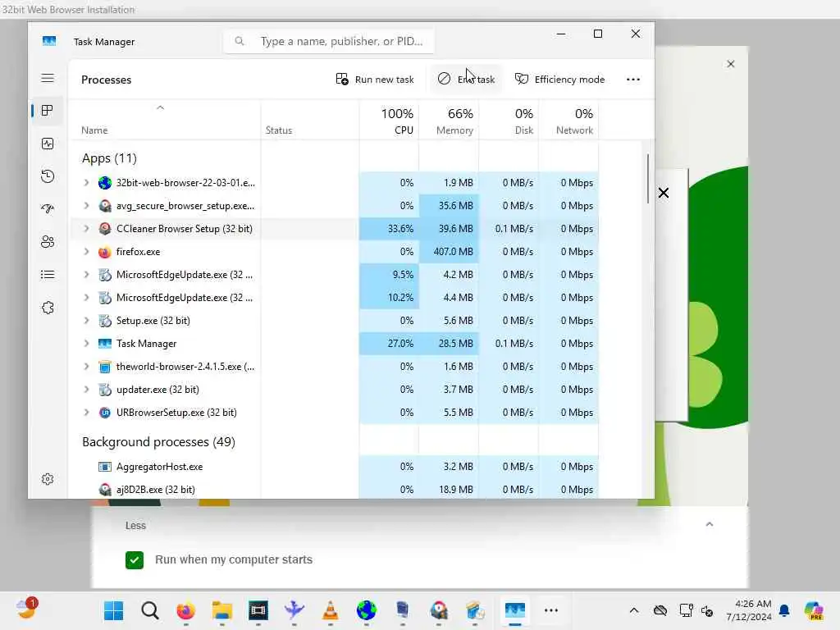Collapse installer options chevron next to Less
The image size is (840, 630).
(x=710, y=524)
